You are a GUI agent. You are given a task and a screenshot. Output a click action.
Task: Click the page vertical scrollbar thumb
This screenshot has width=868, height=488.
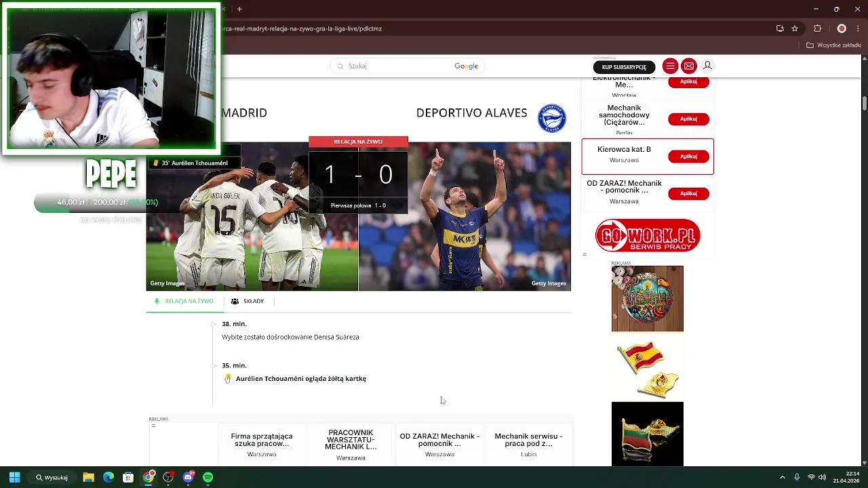tap(864, 103)
